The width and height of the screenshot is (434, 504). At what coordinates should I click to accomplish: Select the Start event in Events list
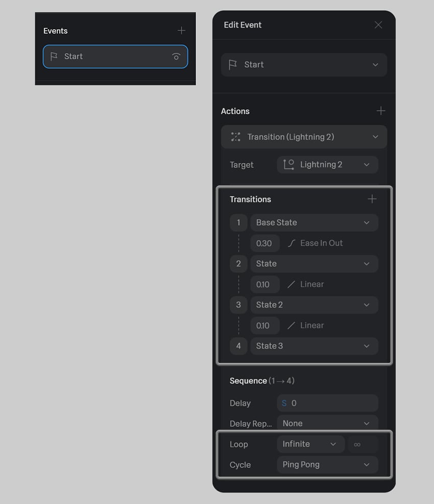pos(115,57)
